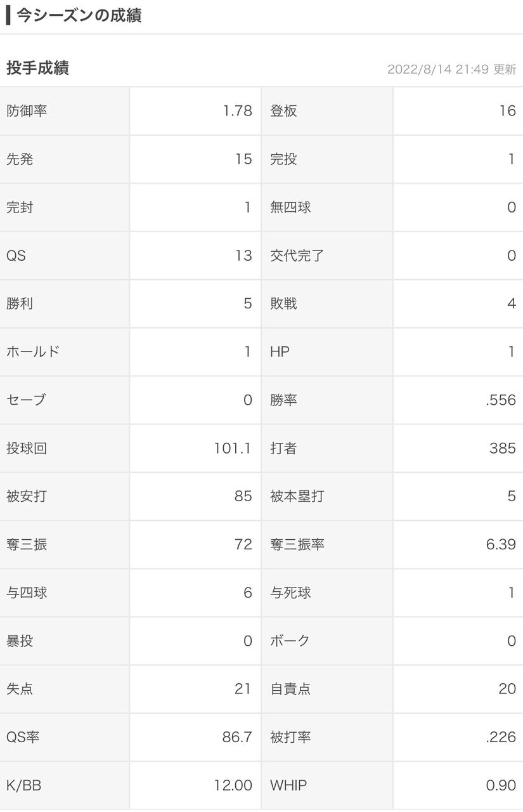Click the ホールド stat label
The height and width of the screenshot is (812, 523).
tap(33, 352)
